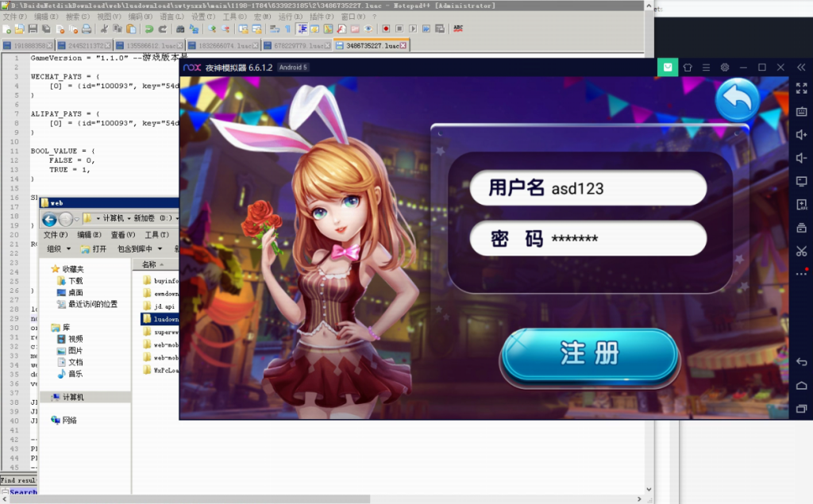Open Nox emulator settings gear
Screen dimensions: 813x504
pyautogui.click(x=724, y=67)
